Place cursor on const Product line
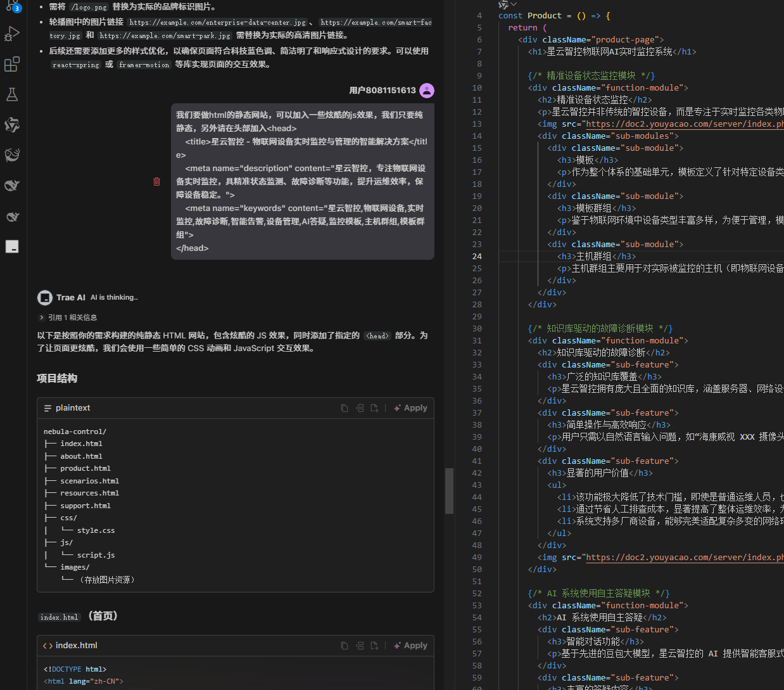 tap(554, 16)
